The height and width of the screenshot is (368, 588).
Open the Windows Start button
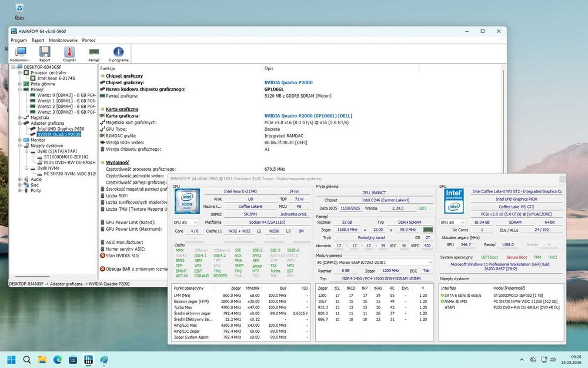(x=11, y=360)
